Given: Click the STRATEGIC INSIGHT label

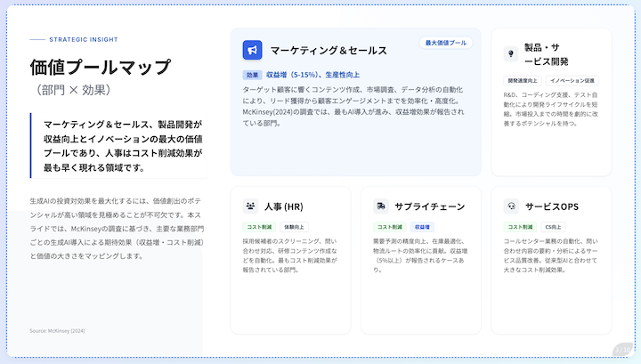Looking at the screenshot, I should coord(84,40).
